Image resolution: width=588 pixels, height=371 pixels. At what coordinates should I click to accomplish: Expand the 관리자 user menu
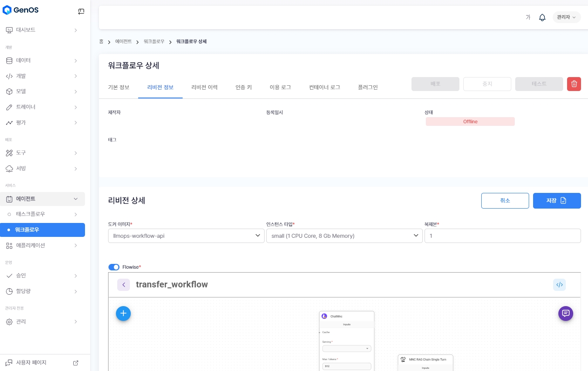coord(566,17)
